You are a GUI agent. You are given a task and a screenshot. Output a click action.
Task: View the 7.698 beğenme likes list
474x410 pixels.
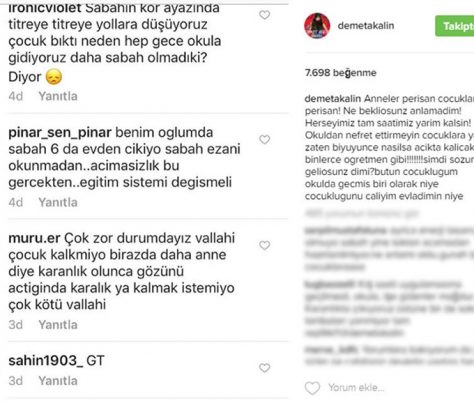tap(340, 73)
